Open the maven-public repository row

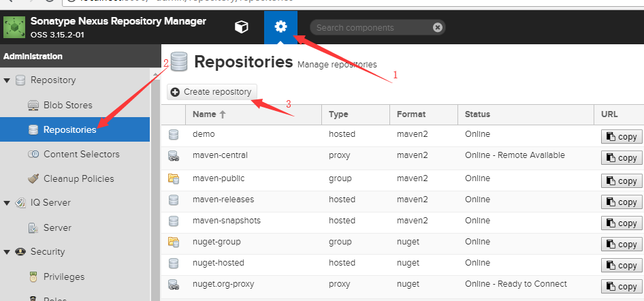402,180
